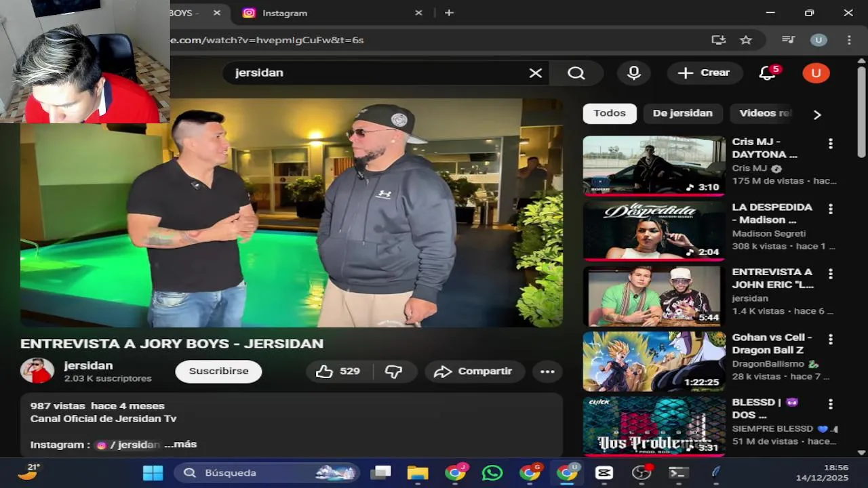Screen dimensions: 868x488
Task: Open YouTube notifications bell
Action: point(767,73)
